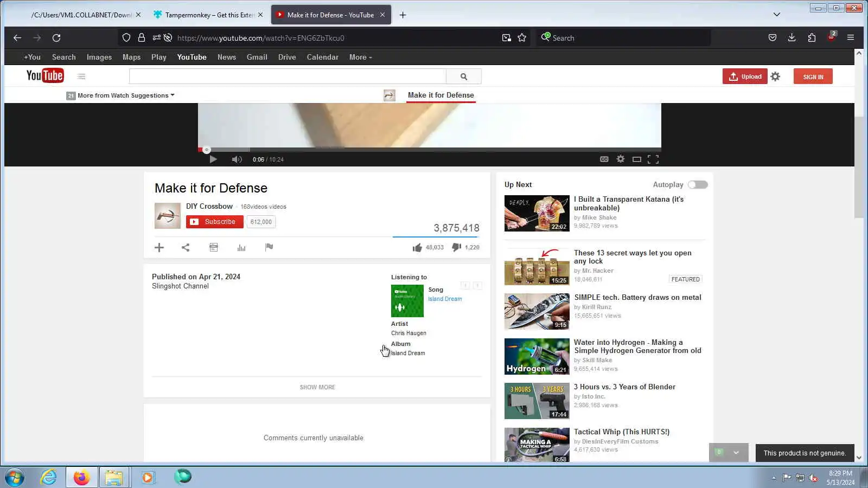Click the SIGN IN button

click(x=813, y=76)
